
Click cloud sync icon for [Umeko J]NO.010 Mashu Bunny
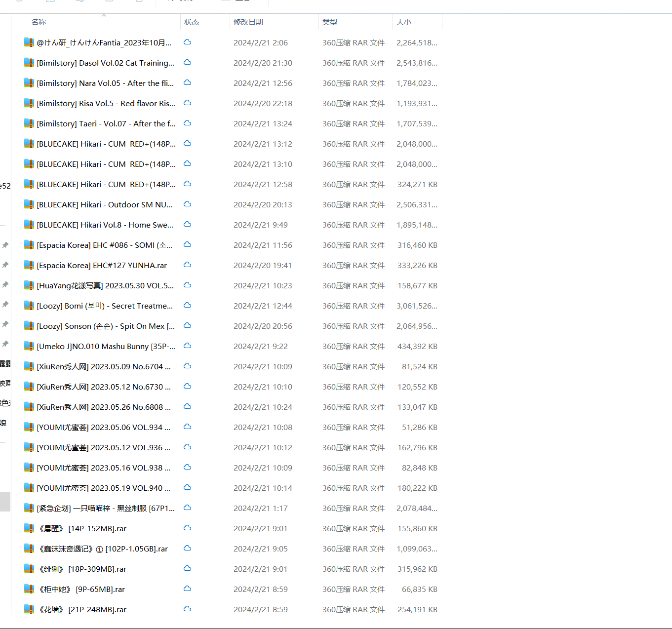[x=187, y=346]
